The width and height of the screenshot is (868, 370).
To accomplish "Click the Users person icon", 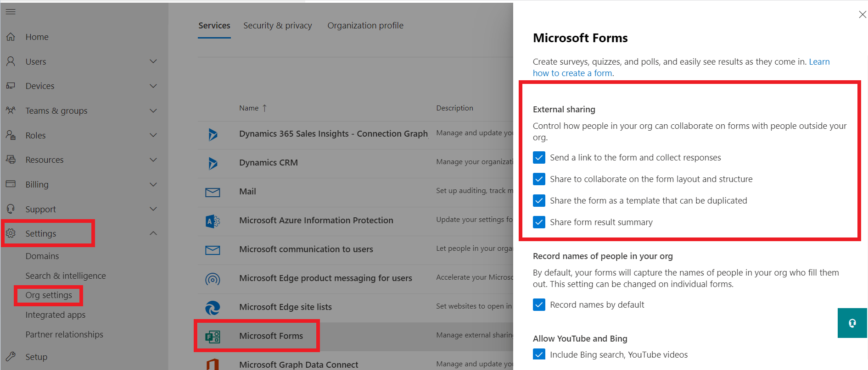I will 11,61.
